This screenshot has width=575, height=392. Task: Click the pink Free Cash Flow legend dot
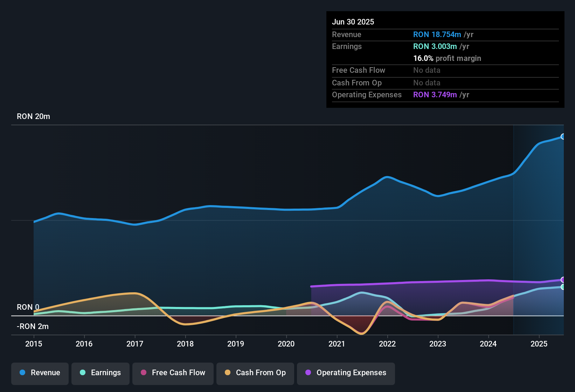tap(143, 373)
